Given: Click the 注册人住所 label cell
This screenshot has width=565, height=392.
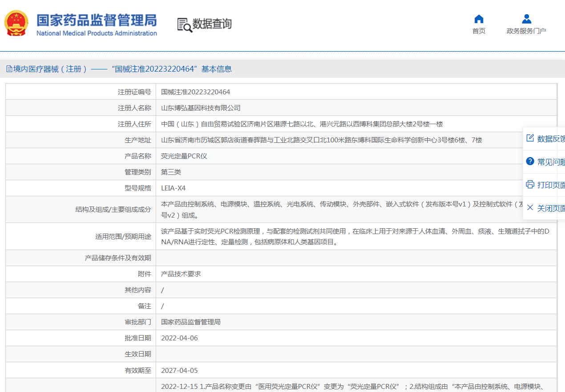Looking at the screenshot, I should (81, 124).
